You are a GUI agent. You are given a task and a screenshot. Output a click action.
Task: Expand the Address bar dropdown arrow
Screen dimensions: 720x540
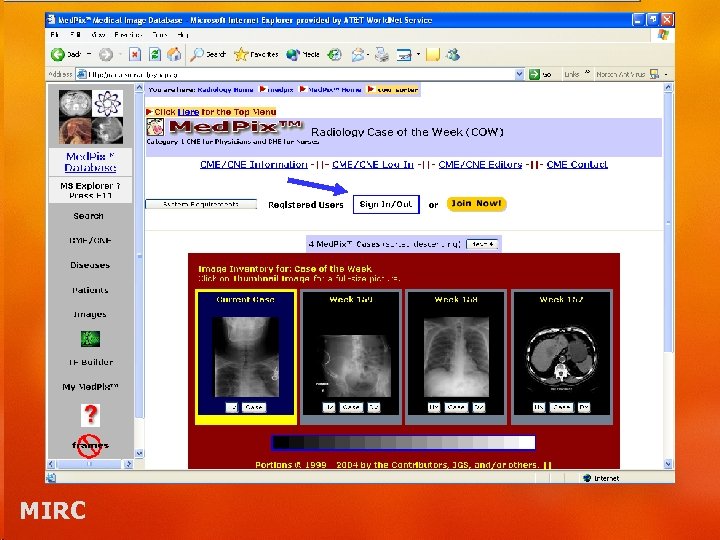[519, 74]
